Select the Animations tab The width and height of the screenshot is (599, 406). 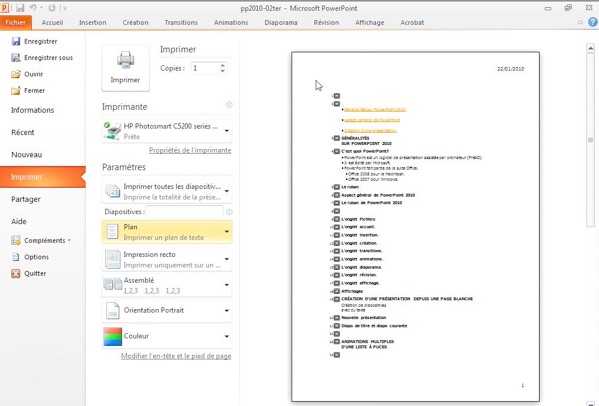(x=231, y=23)
